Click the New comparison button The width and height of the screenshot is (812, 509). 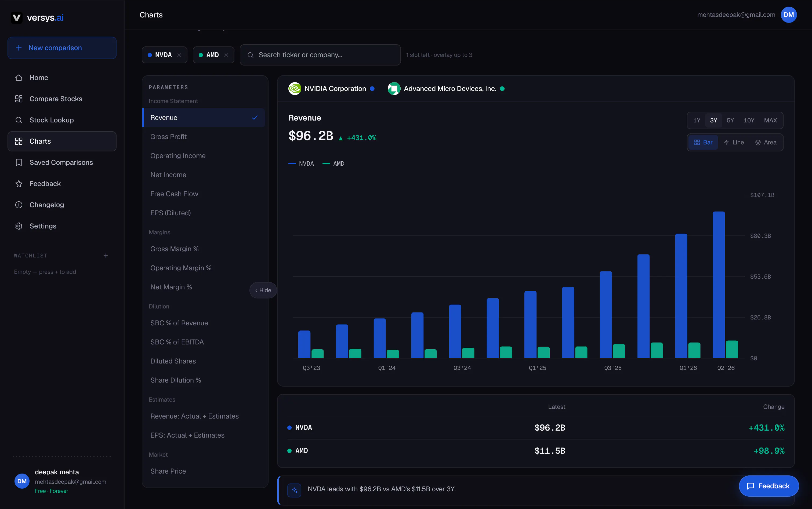[62, 48]
